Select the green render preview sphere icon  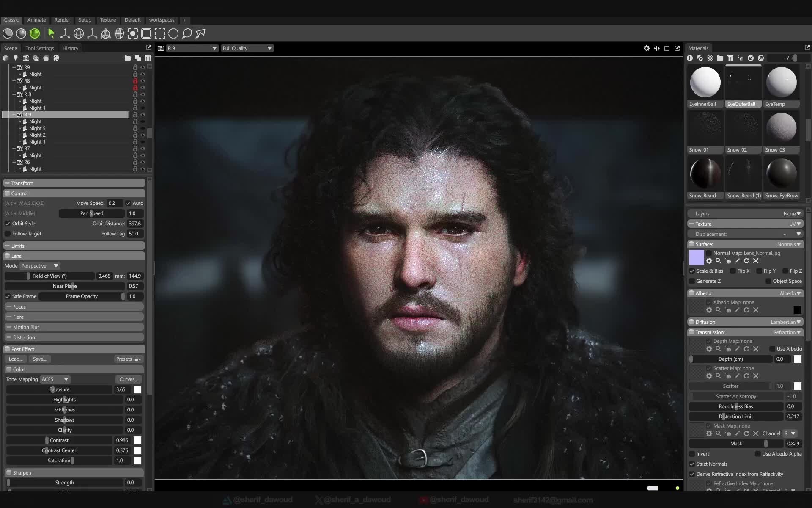coord(34,33)
